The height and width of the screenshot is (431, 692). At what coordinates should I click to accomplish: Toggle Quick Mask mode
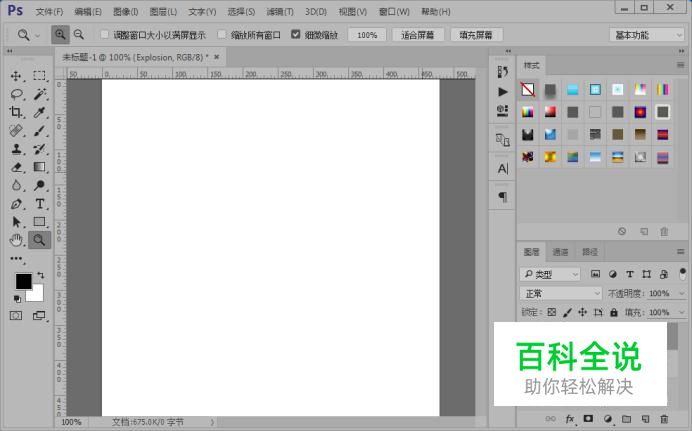[16, 316]
